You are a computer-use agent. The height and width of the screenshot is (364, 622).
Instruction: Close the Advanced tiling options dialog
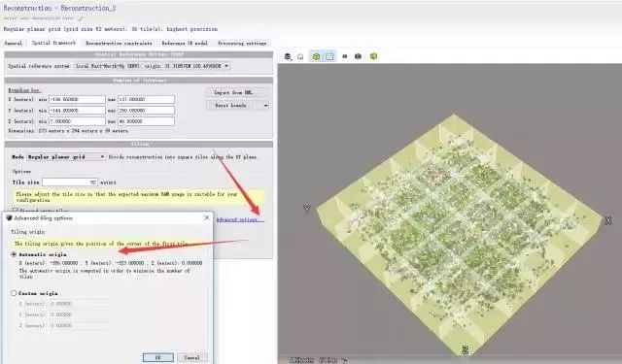tap(206, 217)
